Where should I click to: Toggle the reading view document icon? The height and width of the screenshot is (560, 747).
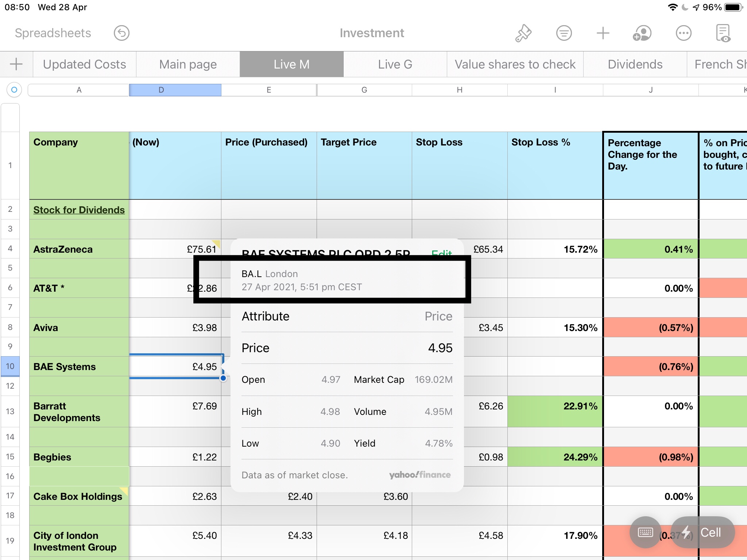723,33
